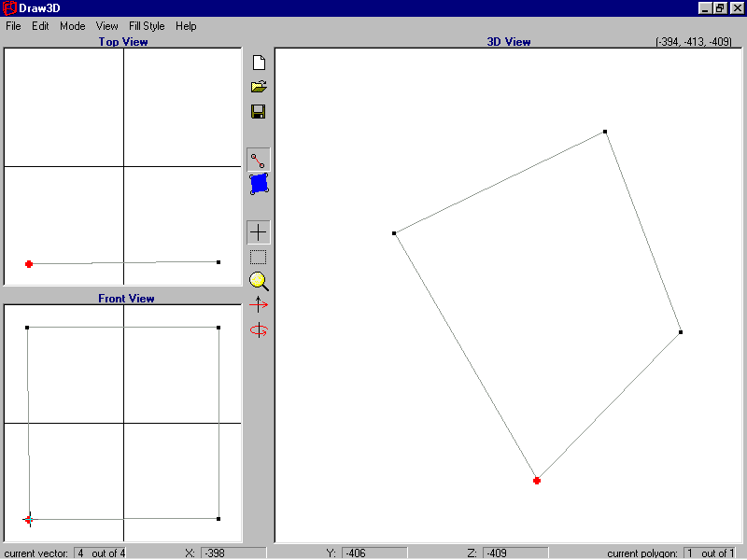Select the line/vector drawing mode icon

click(259, 160)
